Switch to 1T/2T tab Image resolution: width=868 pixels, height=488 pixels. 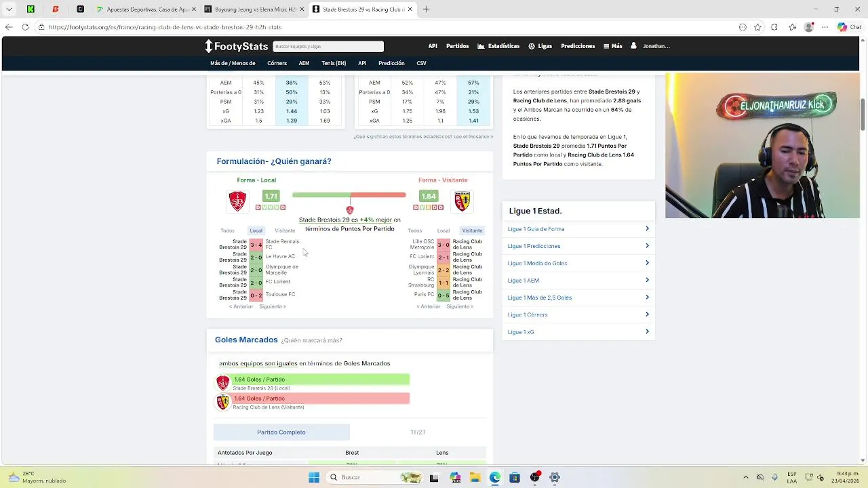tap(418, 432)
